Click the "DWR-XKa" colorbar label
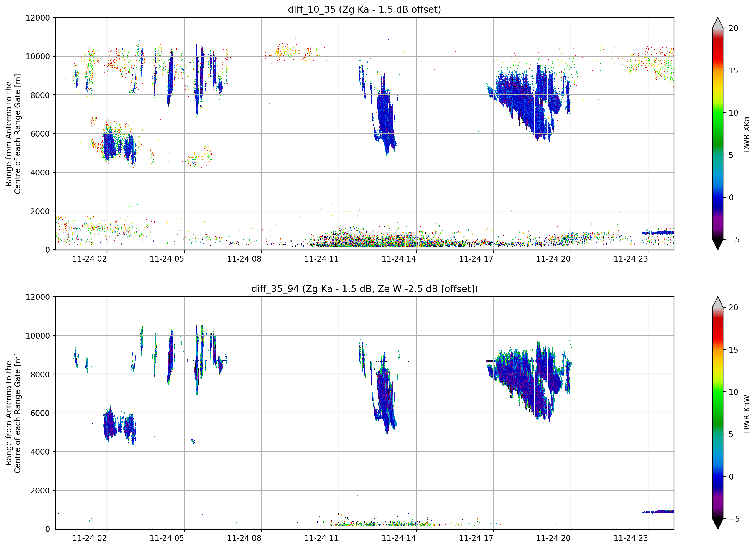Screen dimensions: 756x548 [x=746, y=134]
